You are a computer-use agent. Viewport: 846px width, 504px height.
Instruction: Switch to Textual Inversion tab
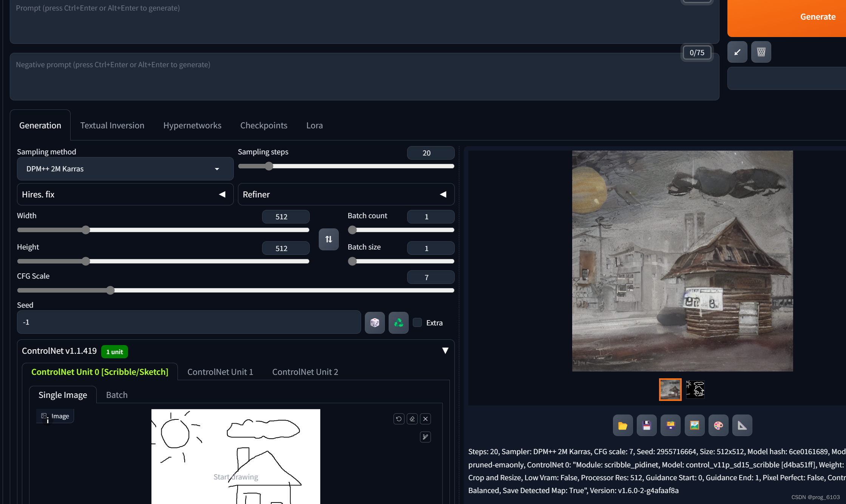tap(112, 125)
